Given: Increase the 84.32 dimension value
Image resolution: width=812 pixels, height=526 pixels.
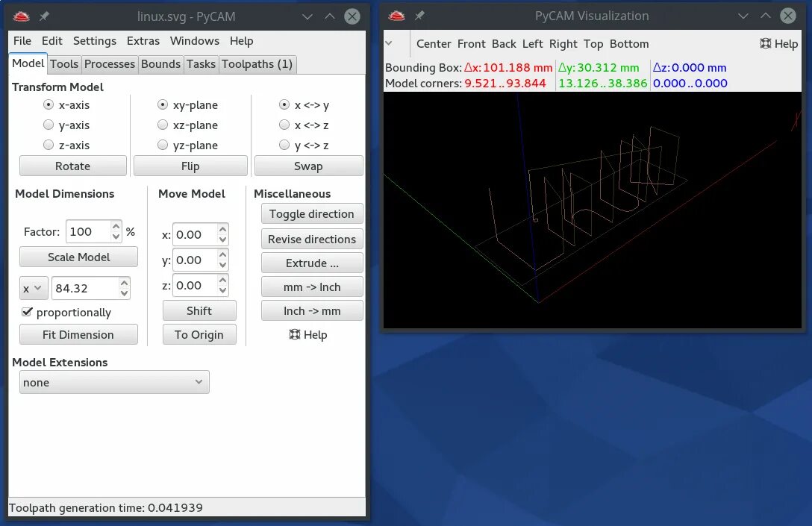Looking at the screenshot, I should tap(125, 284).
